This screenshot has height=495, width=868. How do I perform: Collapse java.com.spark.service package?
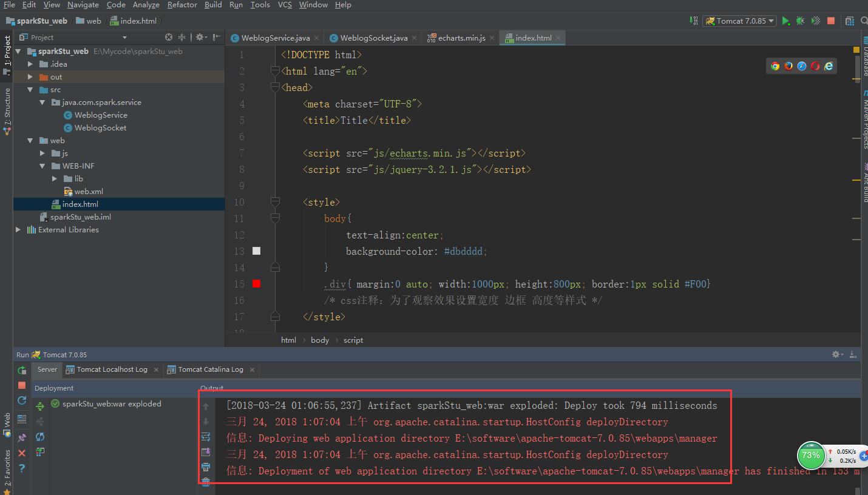click(42, 103)
